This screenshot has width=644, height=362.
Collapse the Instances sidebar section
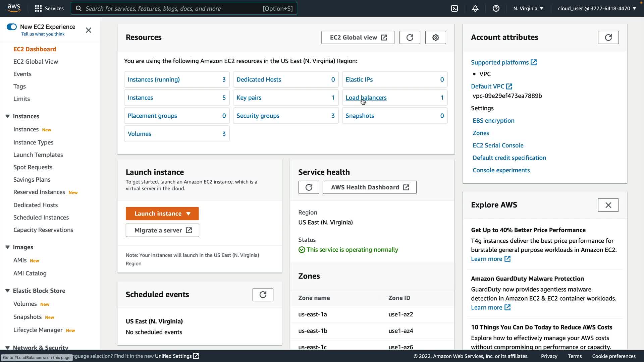[7, 116]
